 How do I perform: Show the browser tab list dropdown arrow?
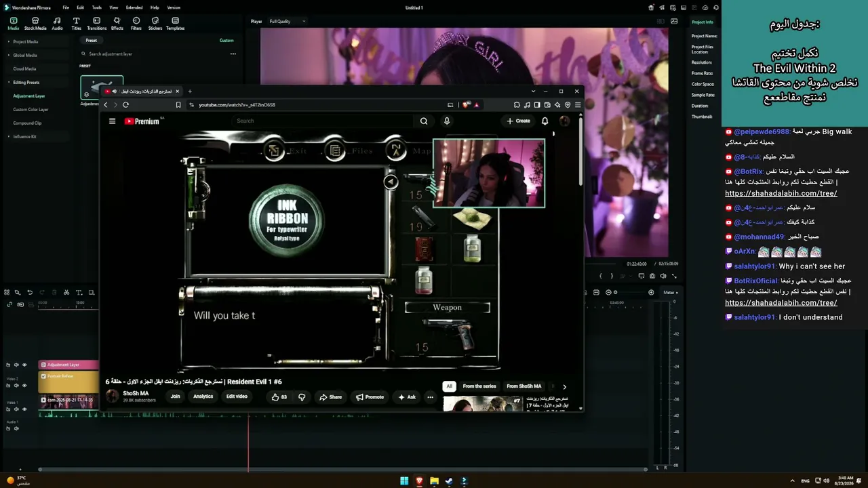[x=533, y=91]
